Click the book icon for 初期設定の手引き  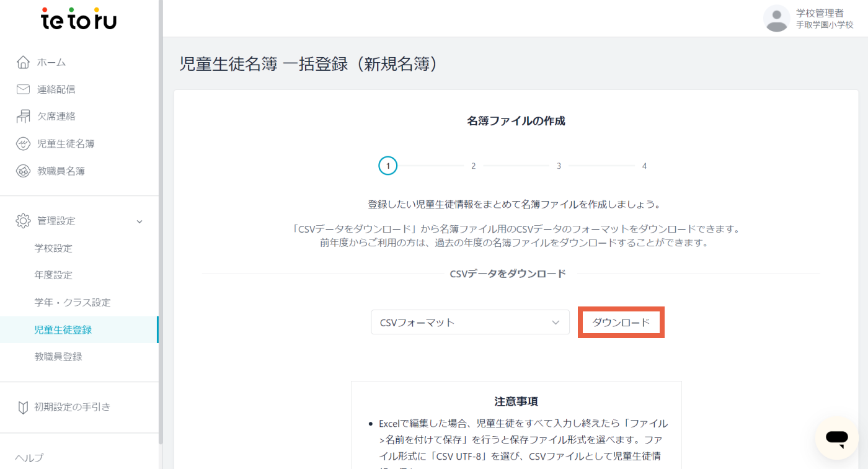(23, 407)
